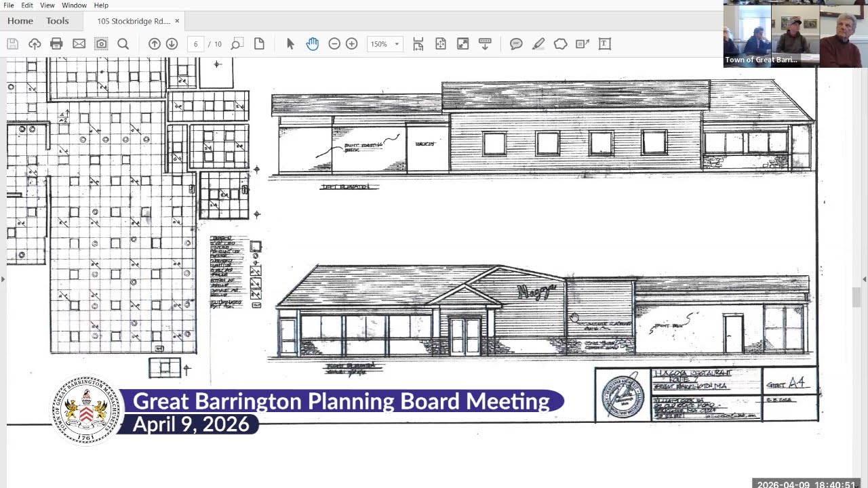
Task: Select the 105 Stockbridge Rd document tab
Action: click(134, 21)
